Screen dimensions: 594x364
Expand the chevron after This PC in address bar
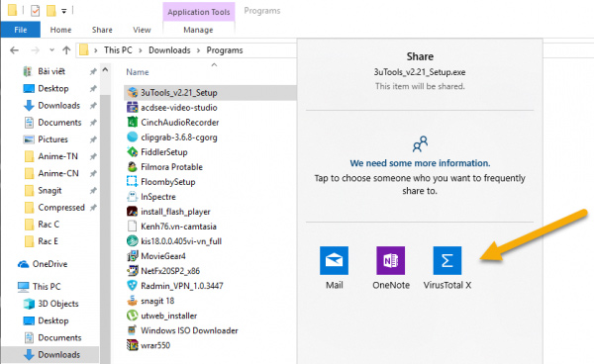141,50
